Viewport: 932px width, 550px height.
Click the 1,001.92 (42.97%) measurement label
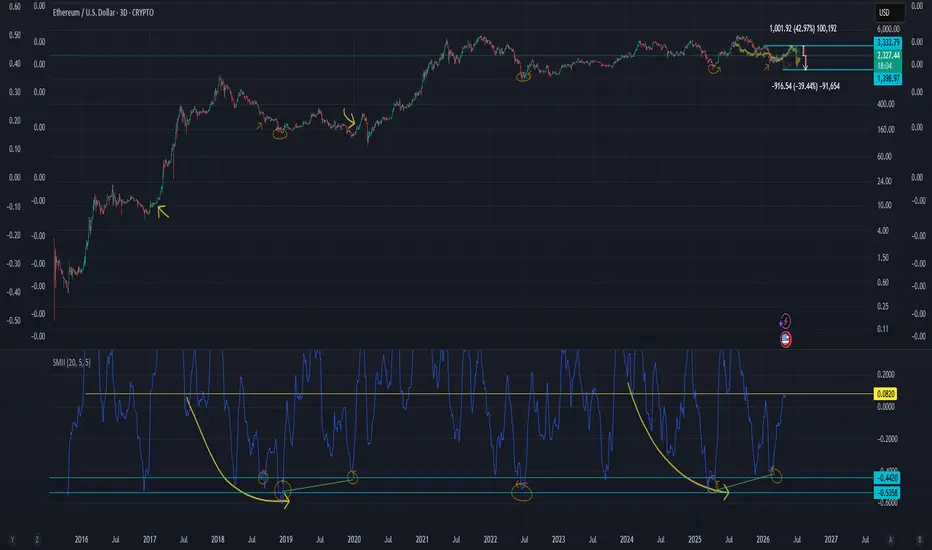coord(802,29)
